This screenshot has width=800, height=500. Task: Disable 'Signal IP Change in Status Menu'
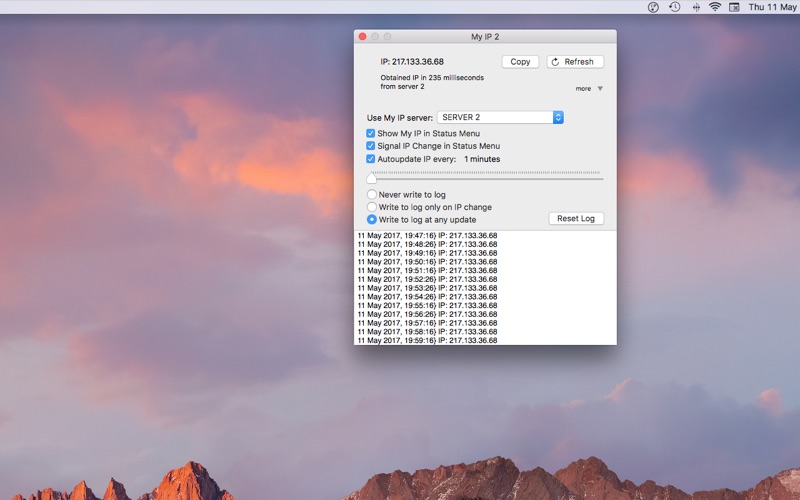tap(371, 146)
